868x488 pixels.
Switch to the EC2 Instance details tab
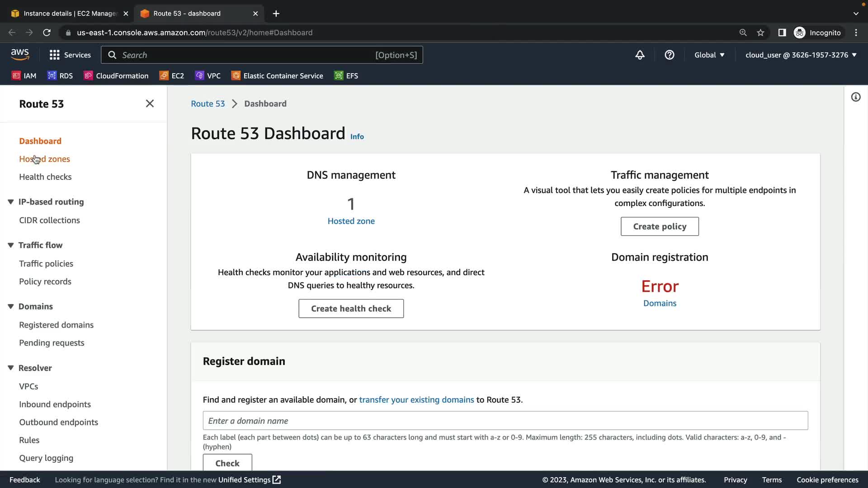(x=68, y=14)
